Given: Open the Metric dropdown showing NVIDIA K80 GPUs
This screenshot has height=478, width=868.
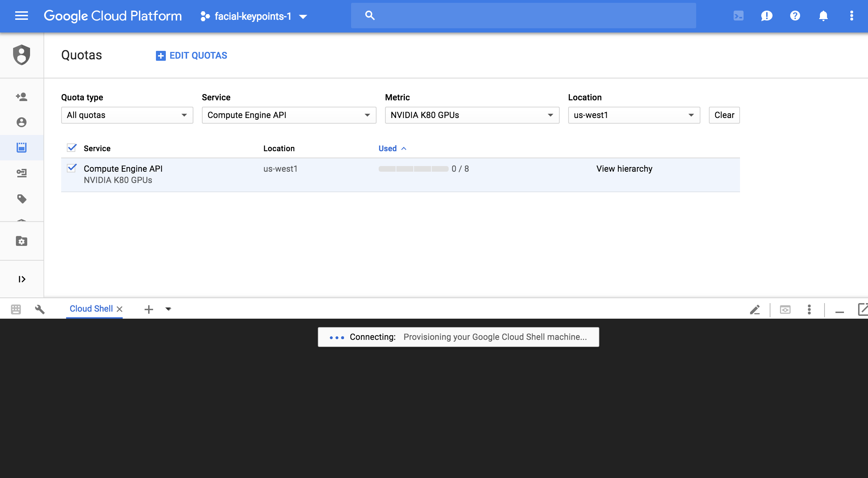Looking at the screenshot, I should 472,115.
